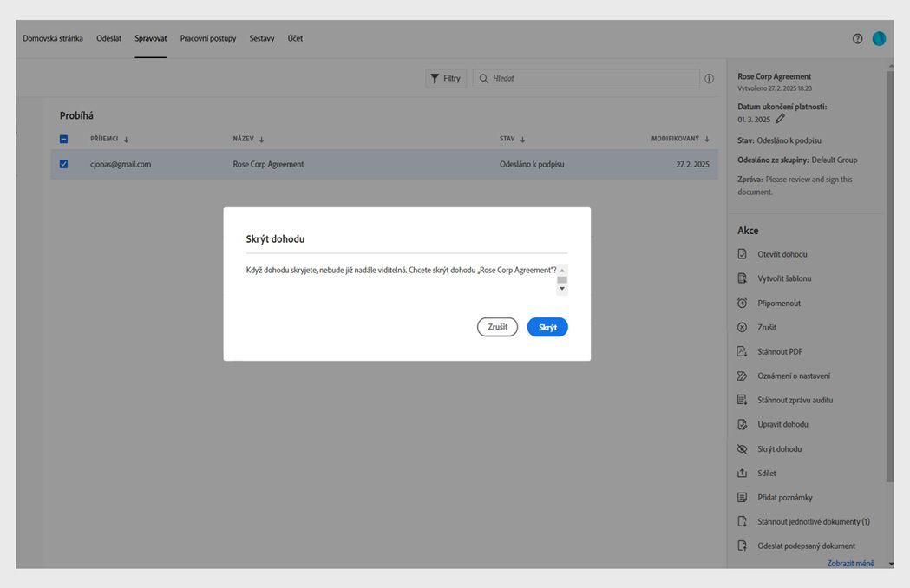Toggle the select-all header checkbox

[64, 140]
